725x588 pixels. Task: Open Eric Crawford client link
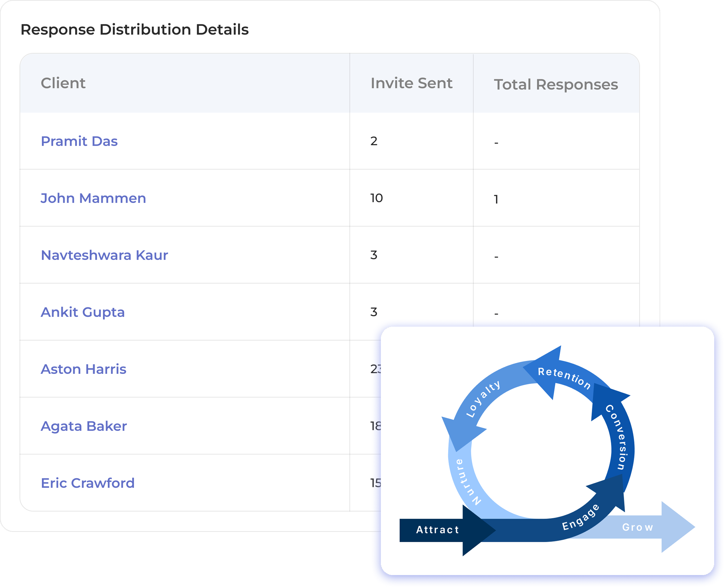point(88,483)
